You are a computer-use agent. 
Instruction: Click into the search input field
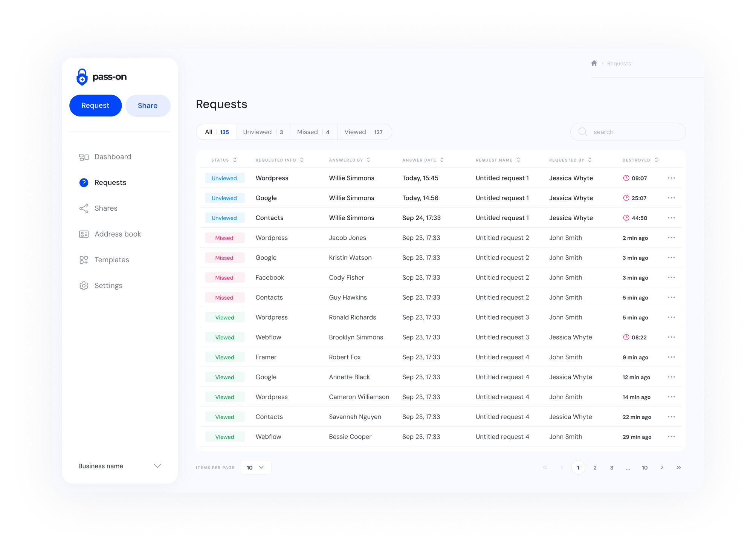coord(628,132)
